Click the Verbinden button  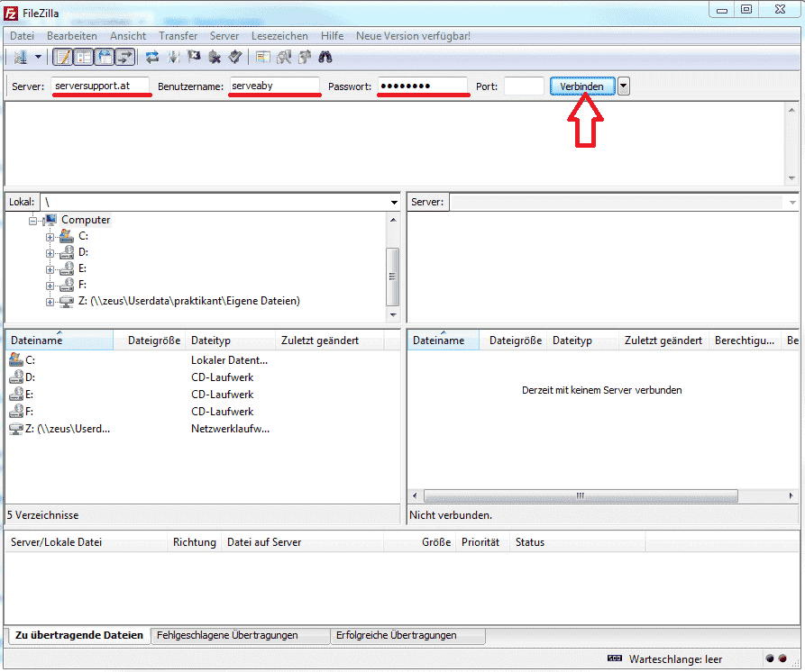(x=581, y=86)
